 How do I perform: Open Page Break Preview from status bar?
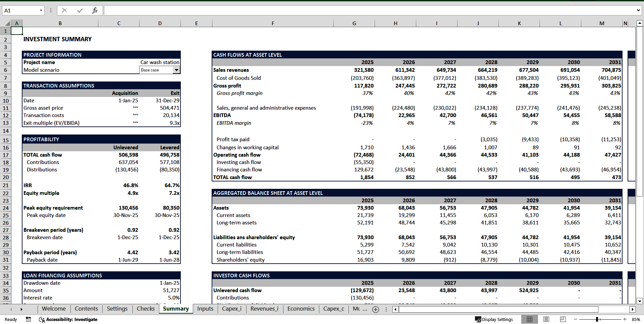(562, 319)
